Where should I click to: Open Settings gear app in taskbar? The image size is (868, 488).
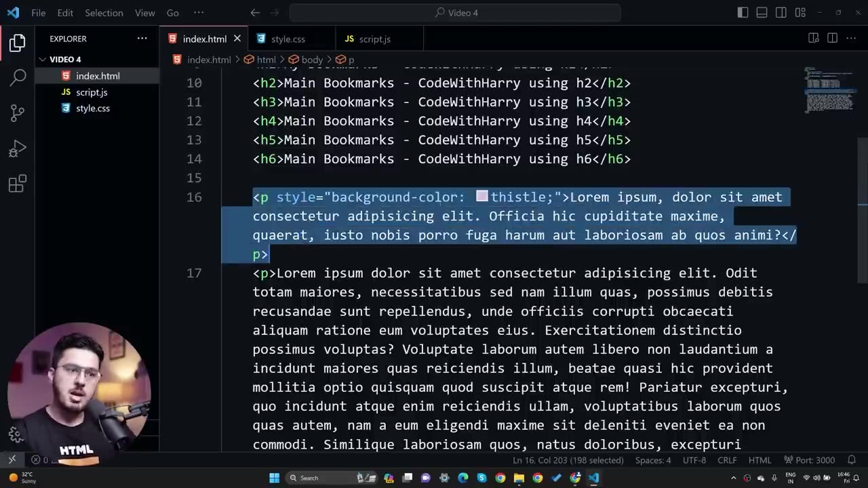444,478
